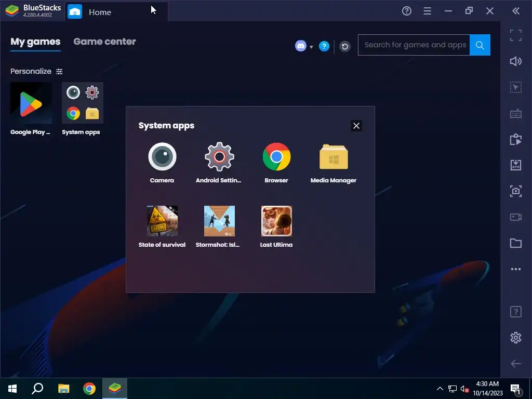
Task: Open Multi-instance sync sidebar icon
Action: pos(516,139)
